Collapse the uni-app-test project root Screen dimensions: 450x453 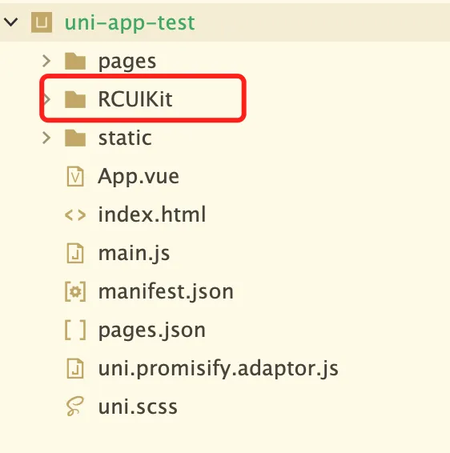tap(11, 22)
